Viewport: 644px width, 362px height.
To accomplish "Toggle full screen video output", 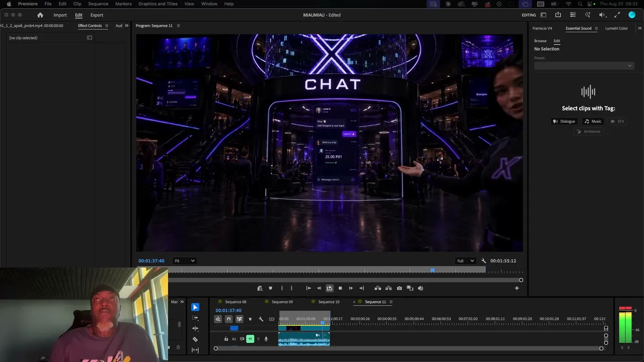I will tap(617, 15).
